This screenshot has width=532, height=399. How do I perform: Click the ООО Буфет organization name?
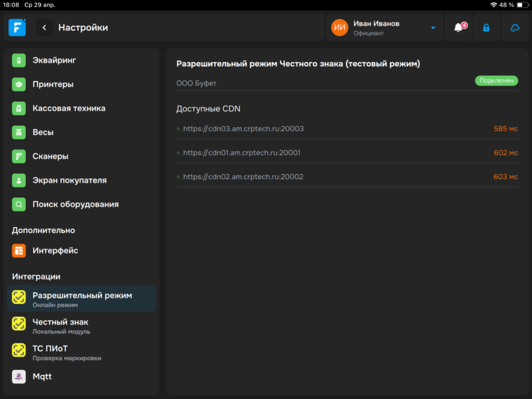tap(196, 83)
